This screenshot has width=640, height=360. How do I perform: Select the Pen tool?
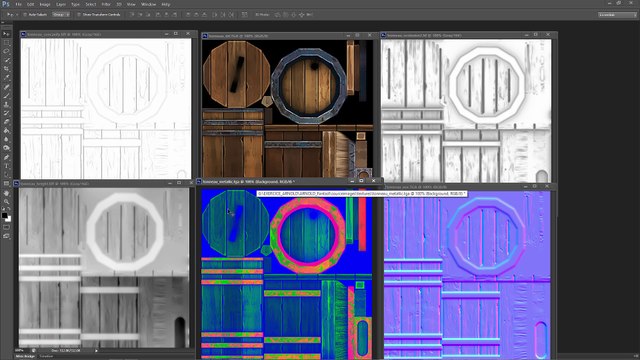pos(6,157)
